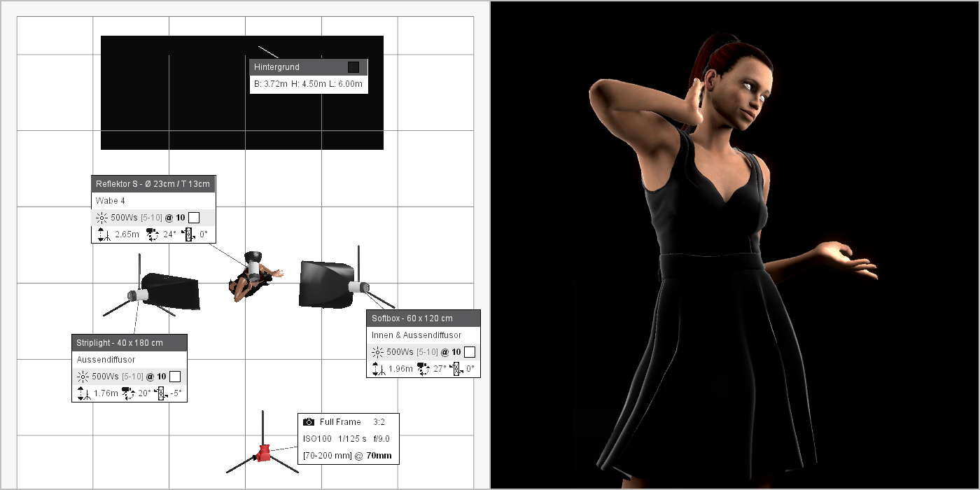Screen dimensions: 980x490
Task: Open the Striplight gel color swatch
Action: [175, 377]
